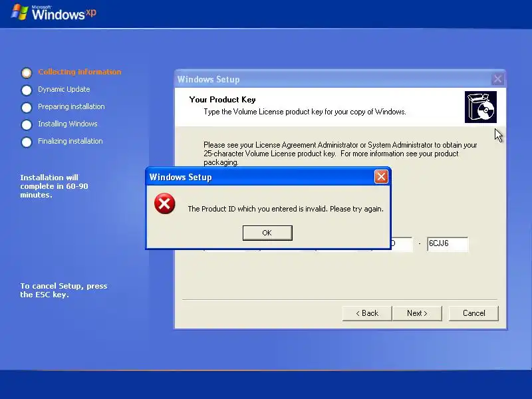532x399 pixels.
Task: Click the "Dynamic Update" label
Action: [64, 89]
